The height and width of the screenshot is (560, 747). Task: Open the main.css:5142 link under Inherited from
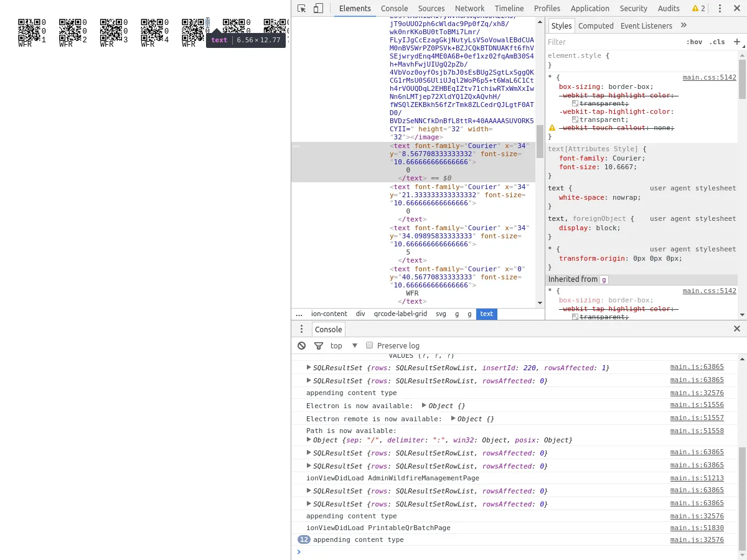click(709, 291)
